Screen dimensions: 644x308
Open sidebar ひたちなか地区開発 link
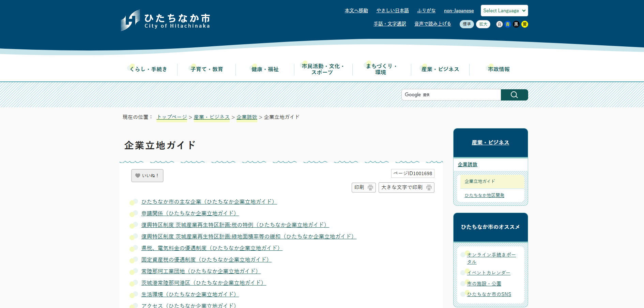(x=485, y=195)
